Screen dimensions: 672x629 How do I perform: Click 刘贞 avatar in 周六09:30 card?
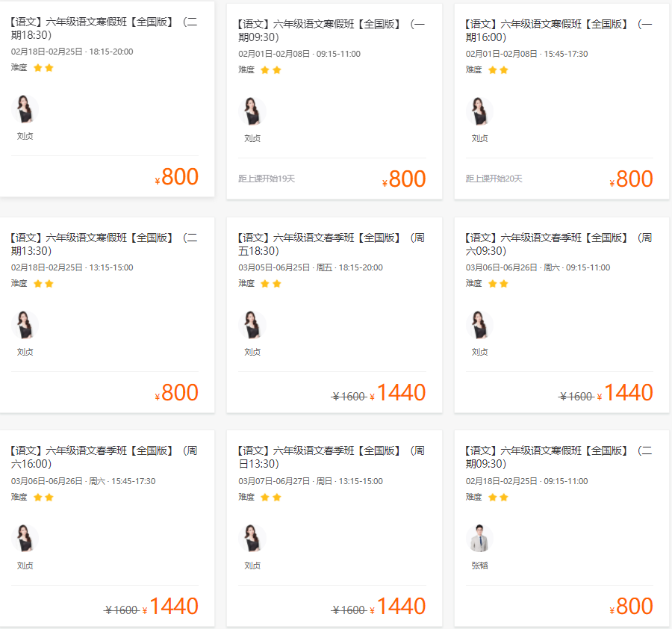point(479,325)
